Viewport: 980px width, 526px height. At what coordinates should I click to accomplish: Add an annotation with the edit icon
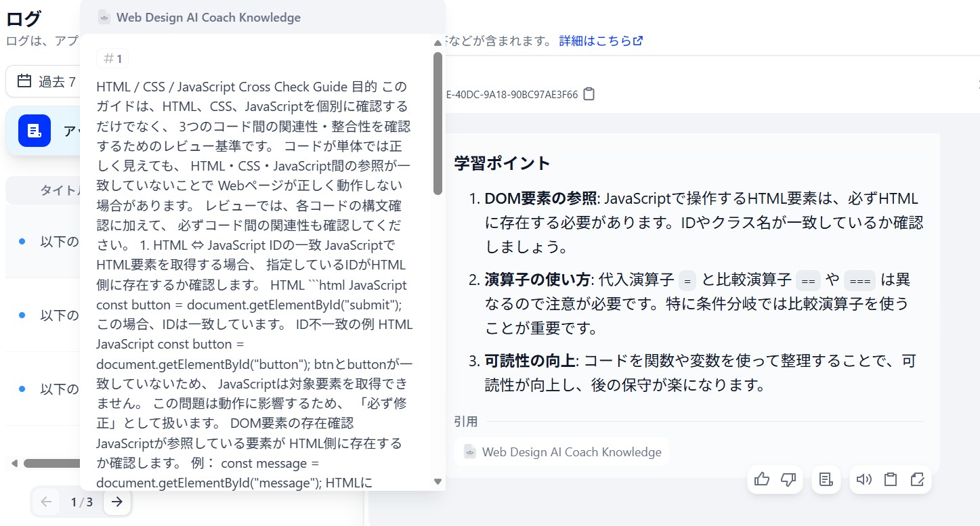pyautogui.click(x=918, y=479)
